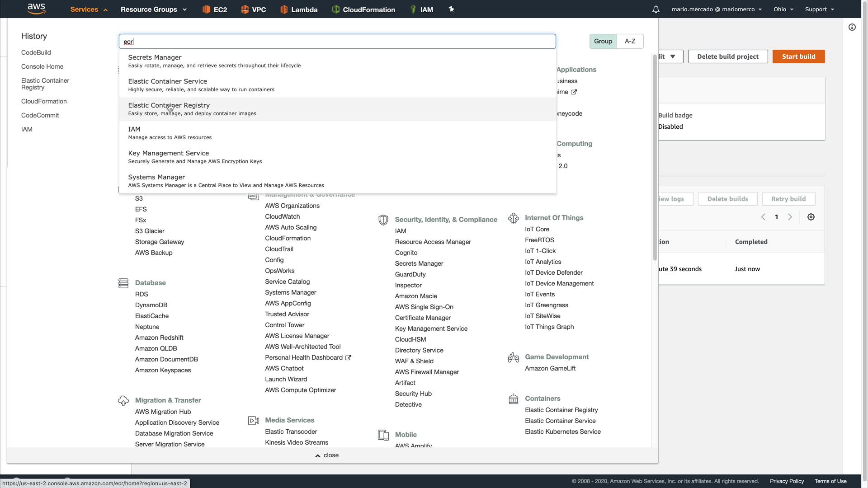Screen dimensions: 868x488
Task: Switch service view to Group
Action: tap(603, 41)
